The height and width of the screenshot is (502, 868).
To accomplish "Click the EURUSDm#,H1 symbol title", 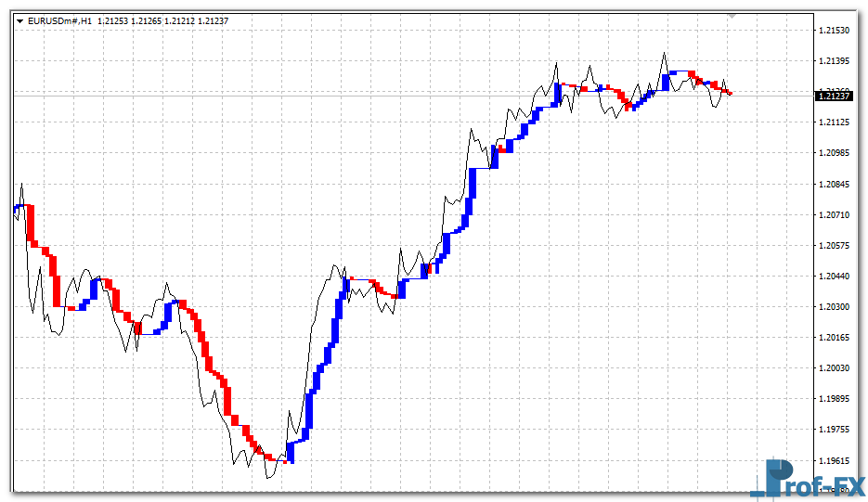I will [x=59, y=20].
